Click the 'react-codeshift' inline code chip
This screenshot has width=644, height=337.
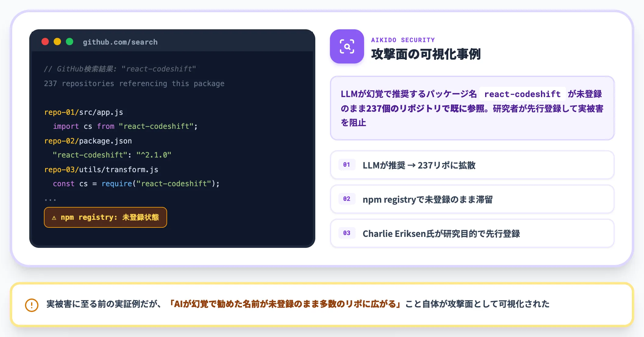point(522,94)
